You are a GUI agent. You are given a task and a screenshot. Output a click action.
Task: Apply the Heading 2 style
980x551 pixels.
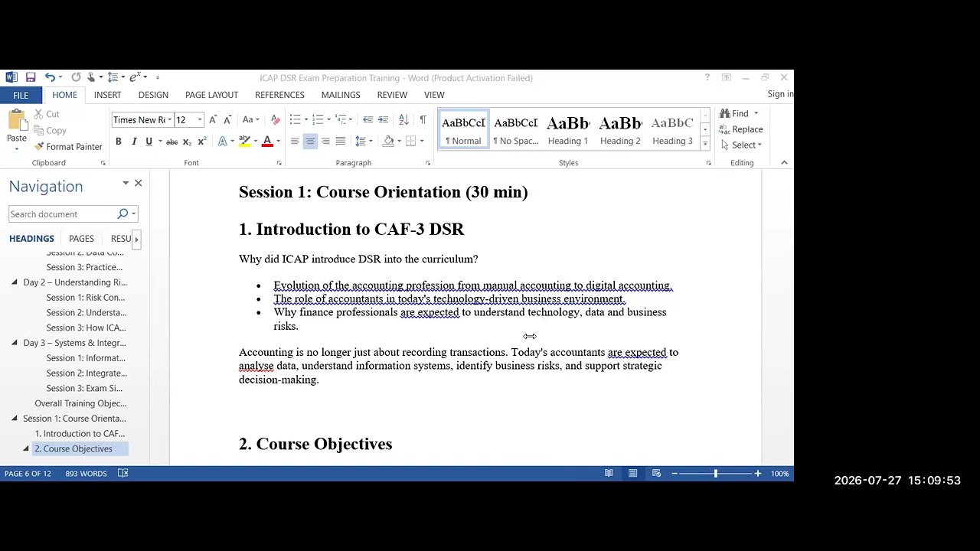[x=620, y=129]
